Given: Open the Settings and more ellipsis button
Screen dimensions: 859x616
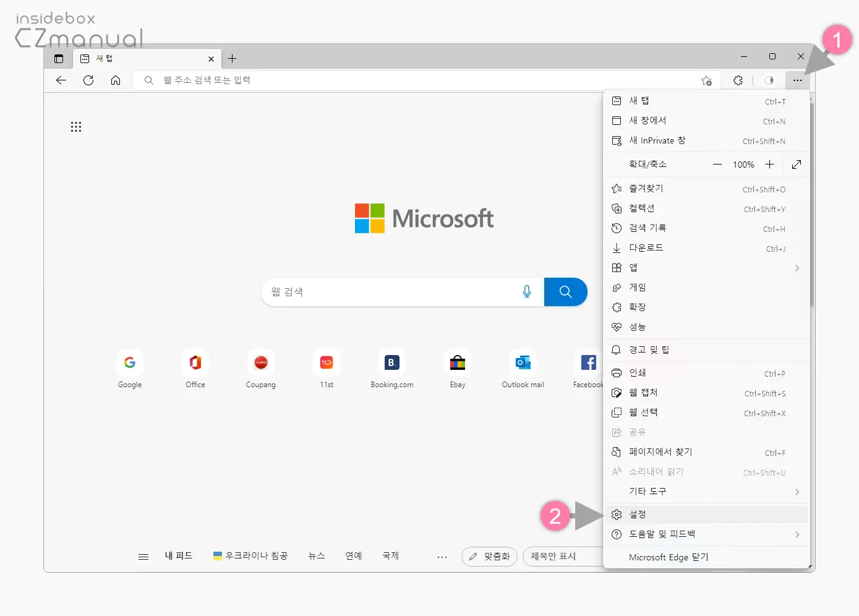Looking at the screenshot, I should pyautogui.click(x=798, y=80).
